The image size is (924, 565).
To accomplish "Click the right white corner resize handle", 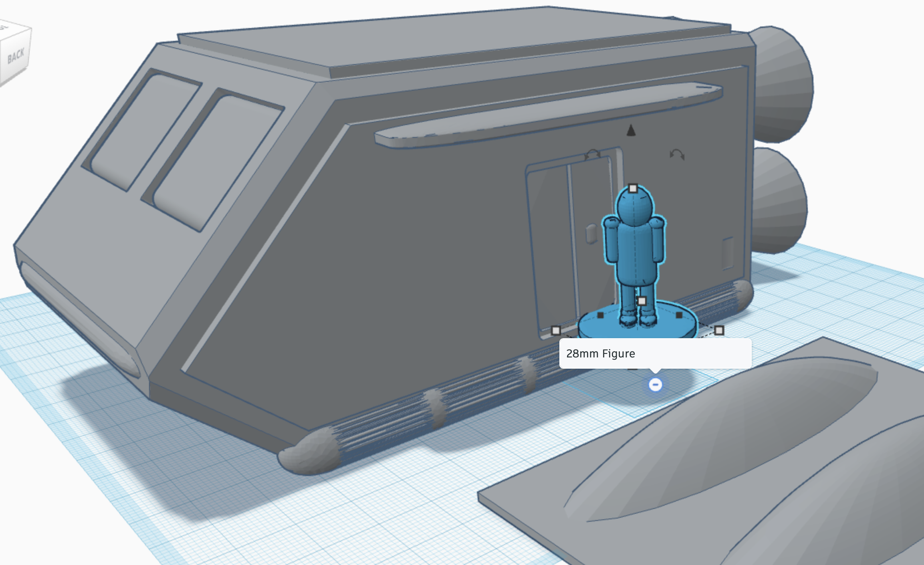I will [719, 331].
